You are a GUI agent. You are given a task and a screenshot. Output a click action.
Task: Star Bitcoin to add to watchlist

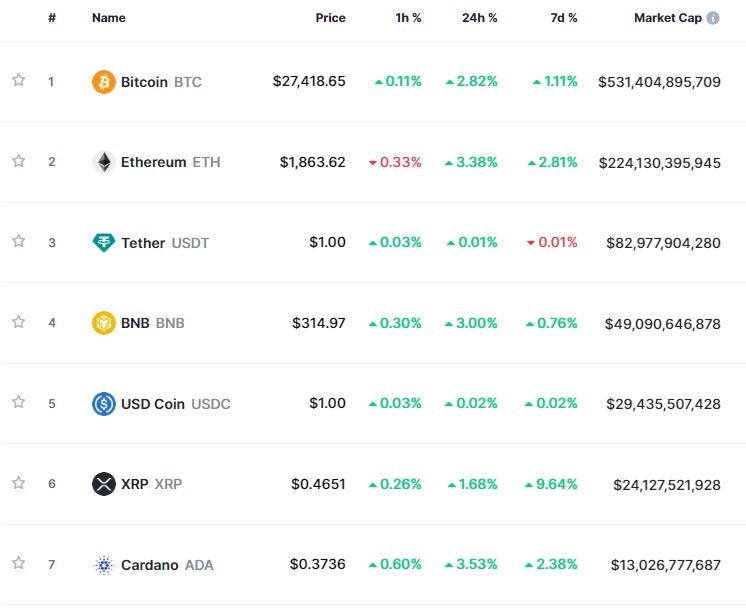click(18, 80)
